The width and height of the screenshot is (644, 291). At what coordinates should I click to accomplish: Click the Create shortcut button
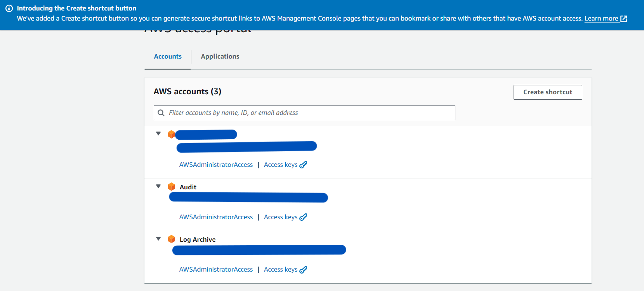click(x=548, y=92)
